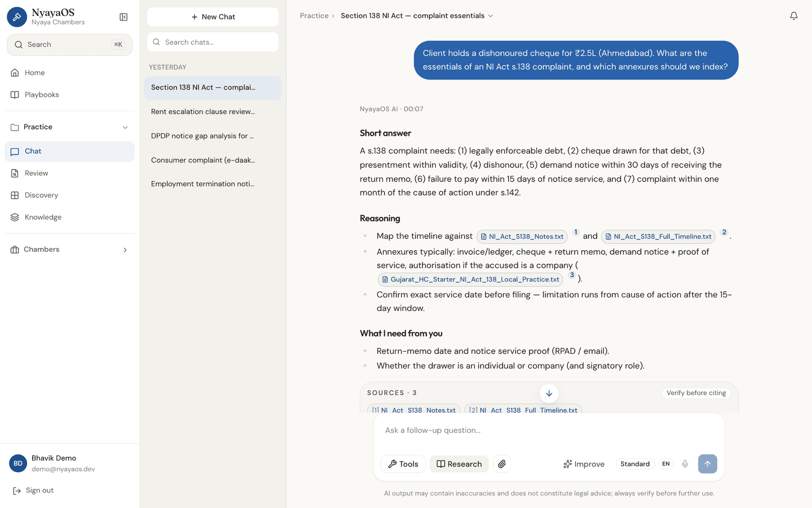
Task: Click the attach file paperclip icon
Action: 502,464
